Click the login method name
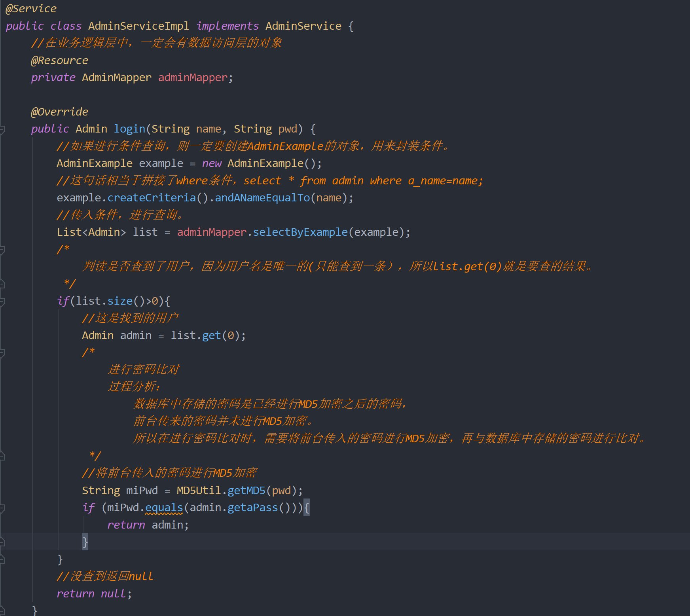This screenshot has height=616, width=690. pyautogui.click(x=129, y=129)
